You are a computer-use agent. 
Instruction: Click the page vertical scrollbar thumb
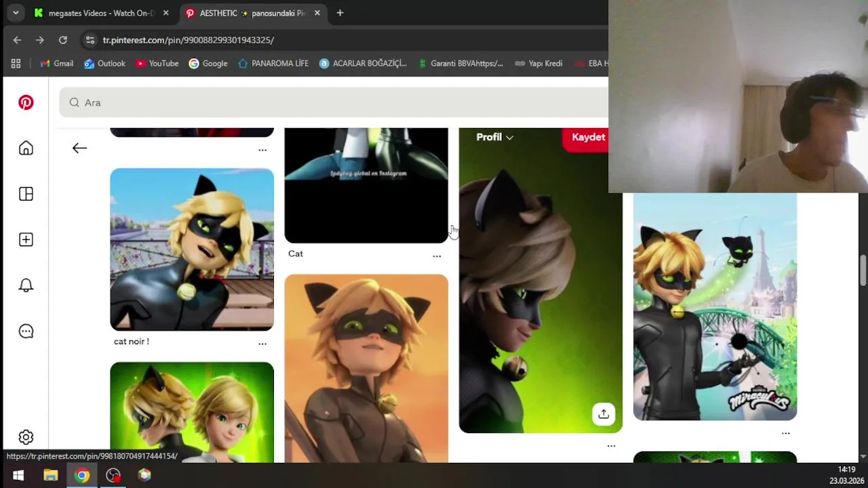click(x=863, y=270)
